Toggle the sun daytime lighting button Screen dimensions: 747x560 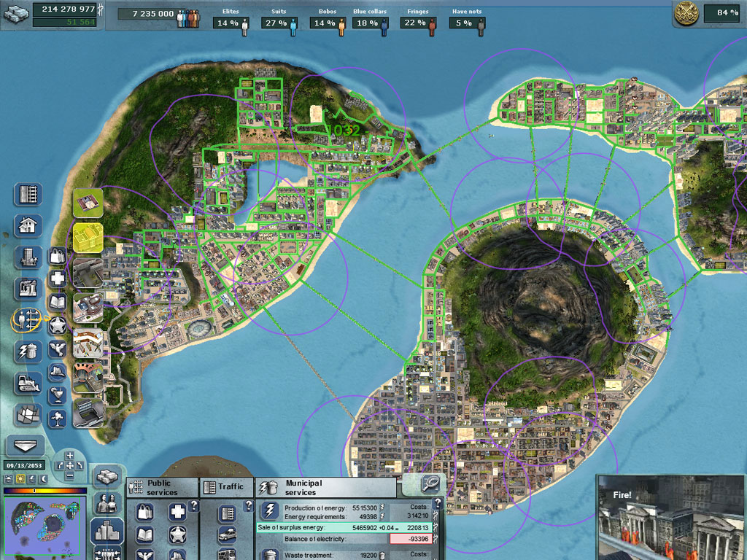pyautogui.click(x=20, y=479)
